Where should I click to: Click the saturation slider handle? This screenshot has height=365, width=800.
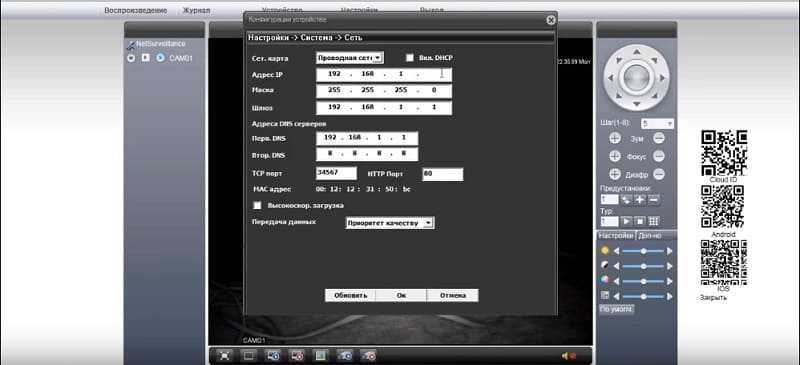[644, 281]
